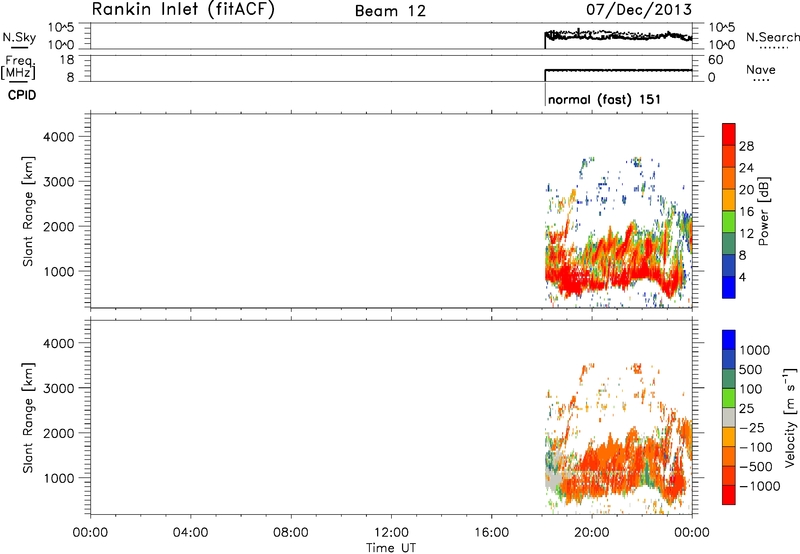This screenshot has width=800, height=554.
Task: Click the '4' power scale value
Action: click(742, 278)
